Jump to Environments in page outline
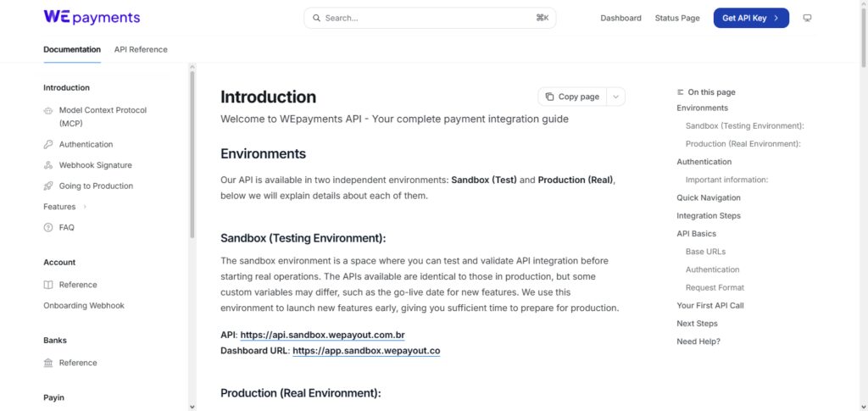Viewport: 868px width, 411px height. point(702,108)
